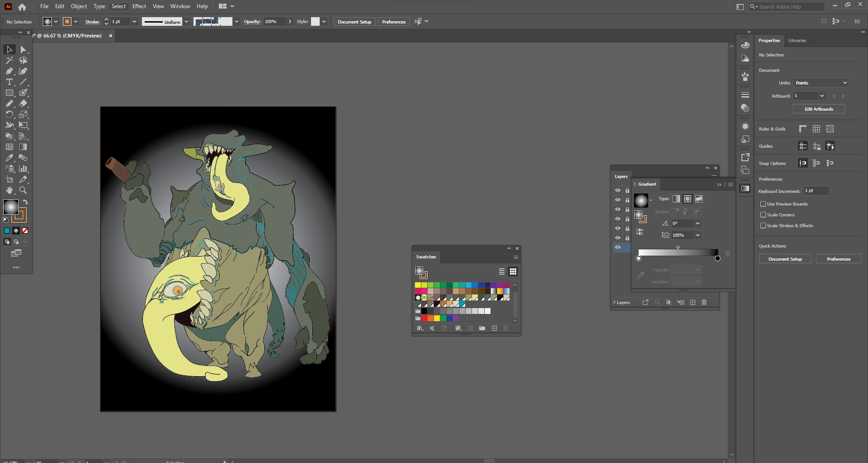868x463 pixels.
Task: Select the Lasso tool
Action: [x=24, y=60]
